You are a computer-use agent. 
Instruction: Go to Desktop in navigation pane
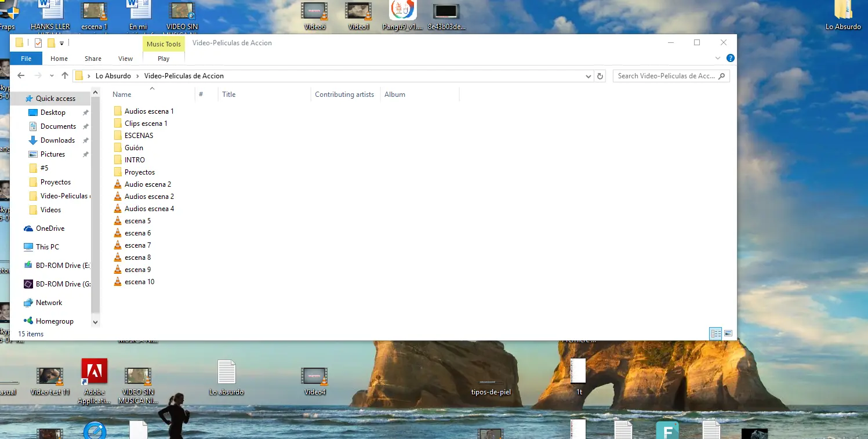53,112
